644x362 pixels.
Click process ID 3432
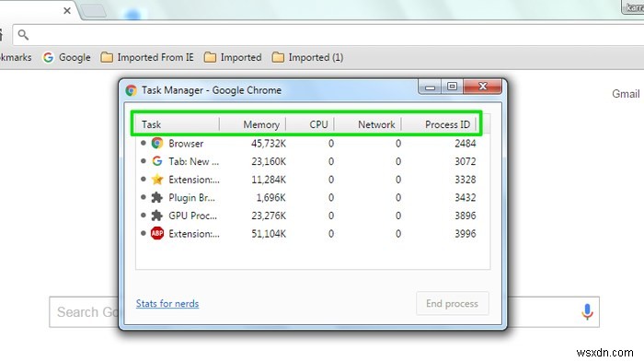pyautogui.click(x=466, y=197)
